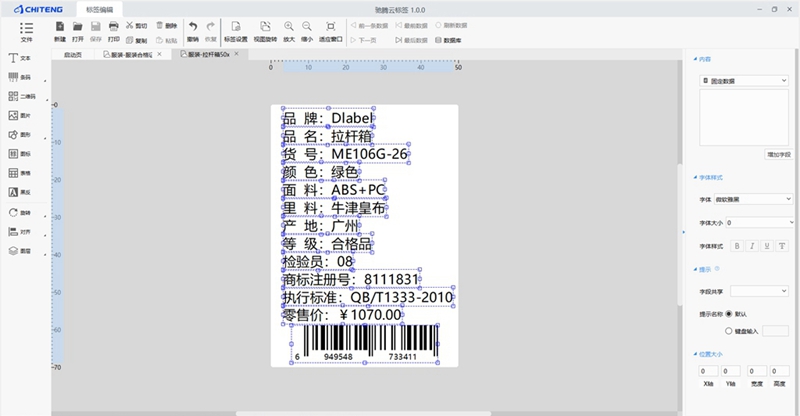Toggle bold in font style row
Screen dimensions: 800x416
pyautogui.click(x=738, y=245)
